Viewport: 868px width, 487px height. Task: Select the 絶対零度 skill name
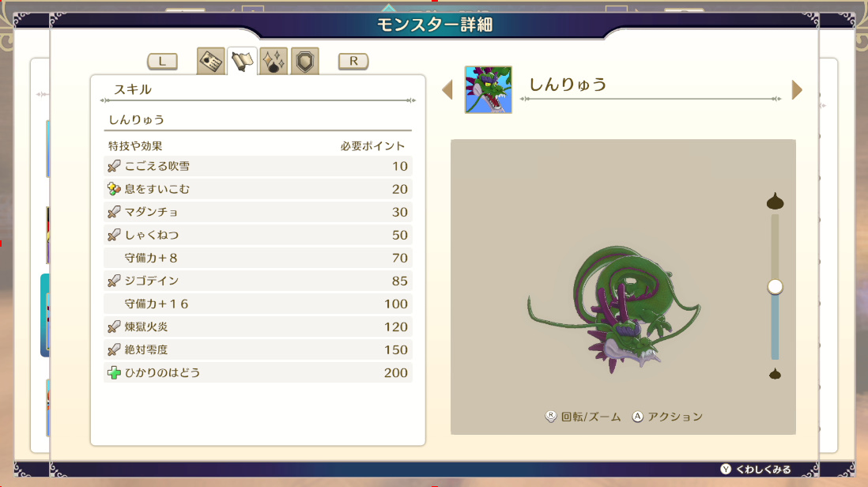(146, 349)
